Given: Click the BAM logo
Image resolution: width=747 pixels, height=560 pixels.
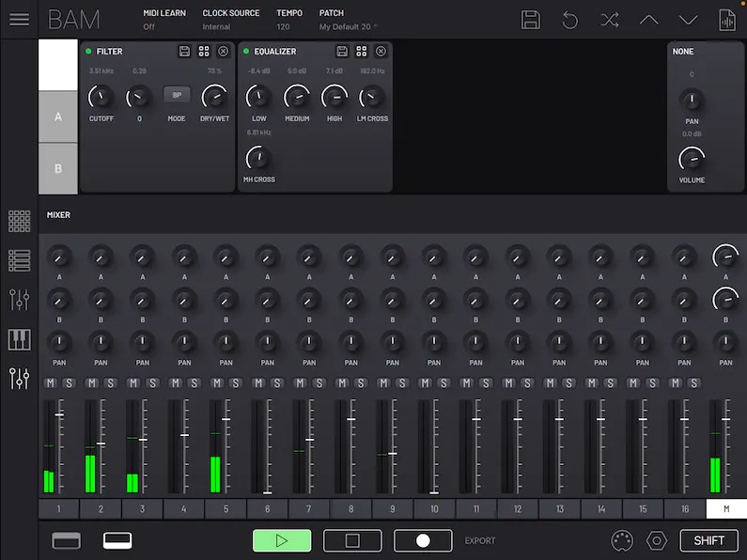Looking at the screenshot, I should pos(74,20).
